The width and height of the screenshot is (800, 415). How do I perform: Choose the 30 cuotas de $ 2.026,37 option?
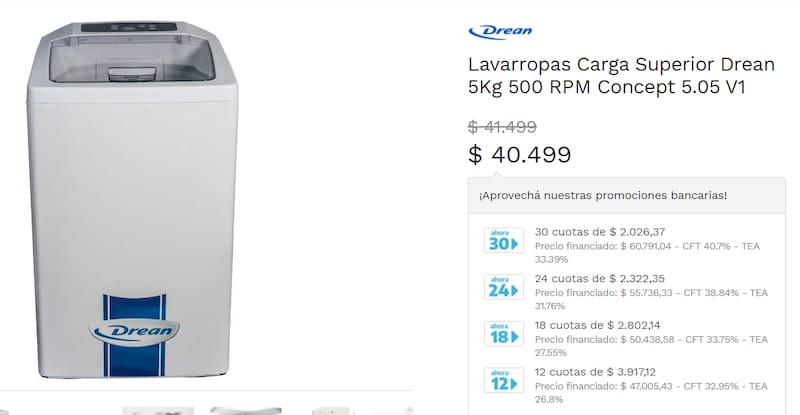(x=599, y=232)
